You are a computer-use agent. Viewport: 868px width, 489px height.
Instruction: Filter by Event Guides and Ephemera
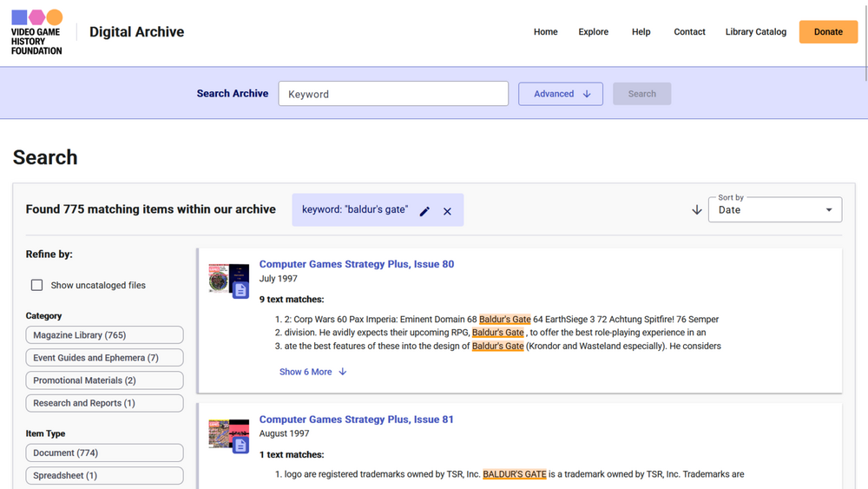[x=104, y=358]
